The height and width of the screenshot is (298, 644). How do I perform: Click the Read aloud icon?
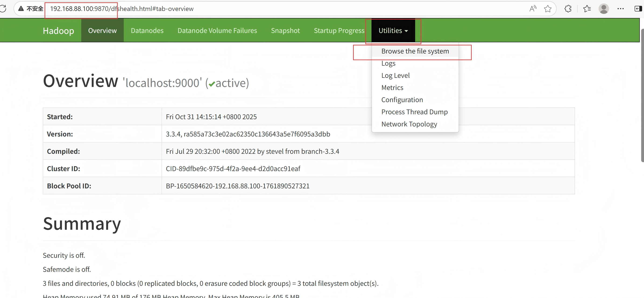coord(533,9)
